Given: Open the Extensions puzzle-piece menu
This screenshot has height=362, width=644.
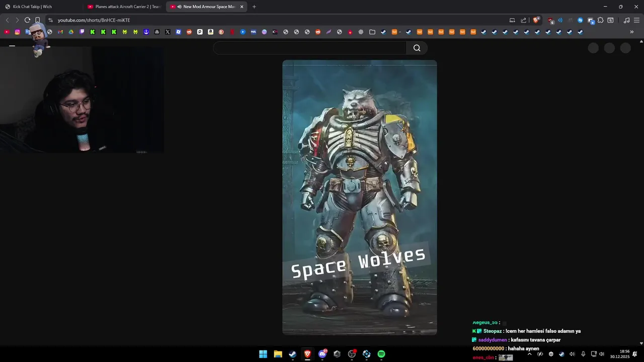Looking at the screenshot, I should click(600, 20).
